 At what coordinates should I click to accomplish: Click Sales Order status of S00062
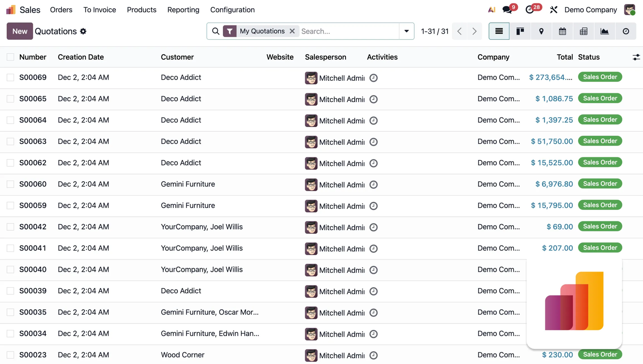click(600, 162)
